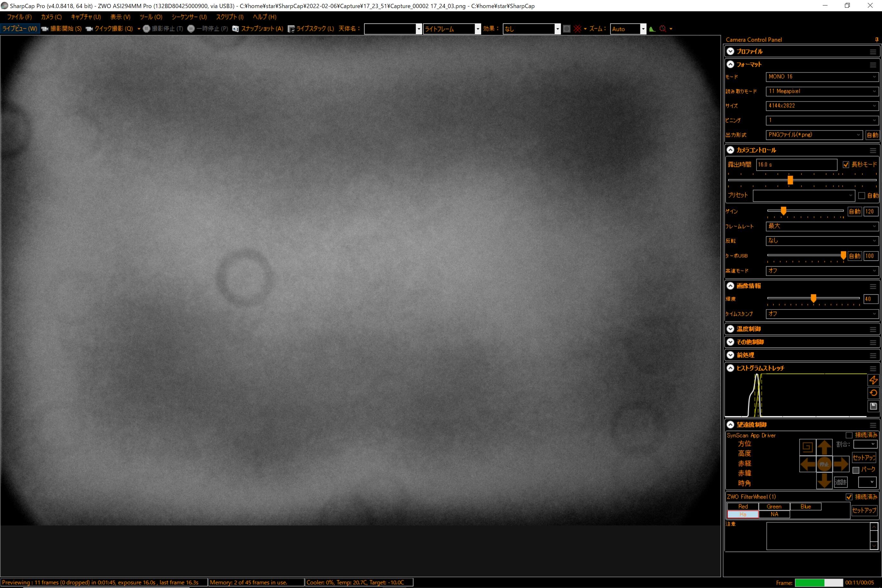Viewport: 882px width, 588px height.
Task: Reset the histogram stretch with the circular arrow
Action: pos(873,393)
